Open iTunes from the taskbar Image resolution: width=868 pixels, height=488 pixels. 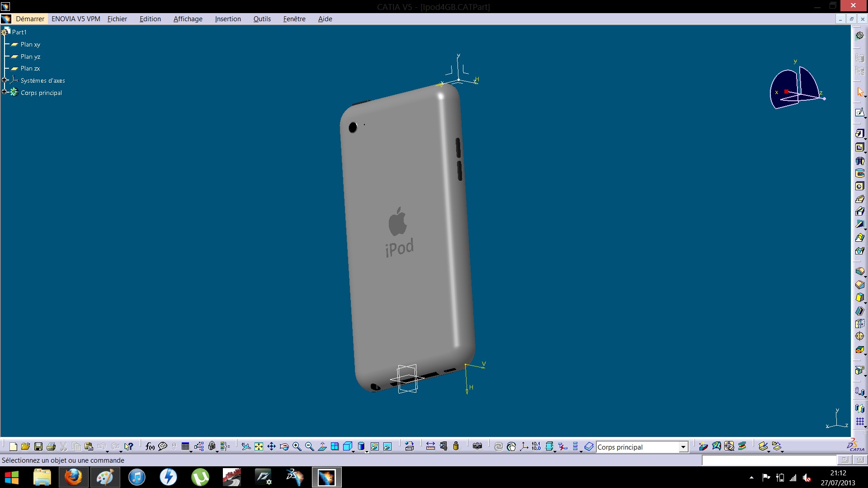coord(137,477)
